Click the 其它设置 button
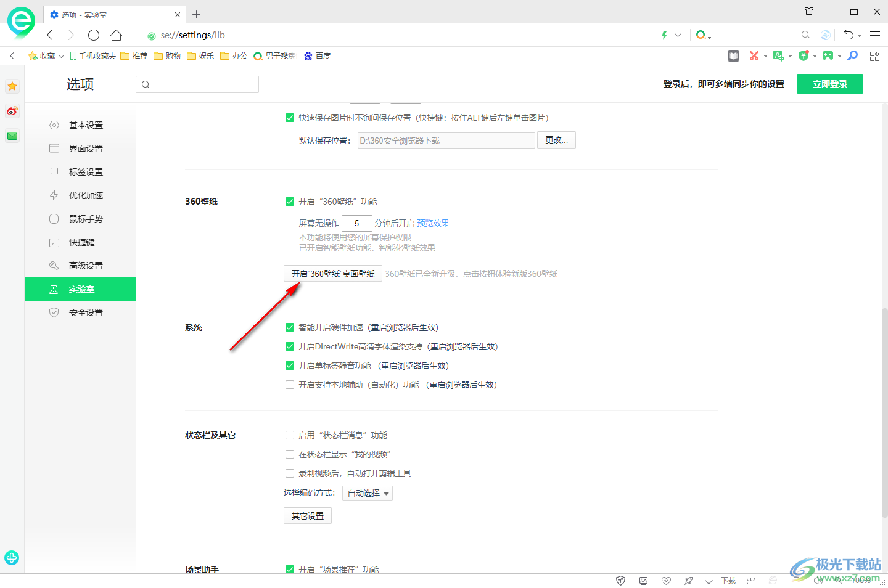Viewport: 888px width, 588px height. 308,516
